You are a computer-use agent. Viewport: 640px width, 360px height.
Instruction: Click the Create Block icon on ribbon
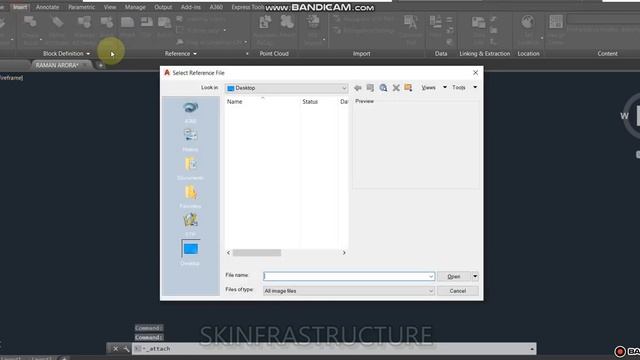pos(30,22)
